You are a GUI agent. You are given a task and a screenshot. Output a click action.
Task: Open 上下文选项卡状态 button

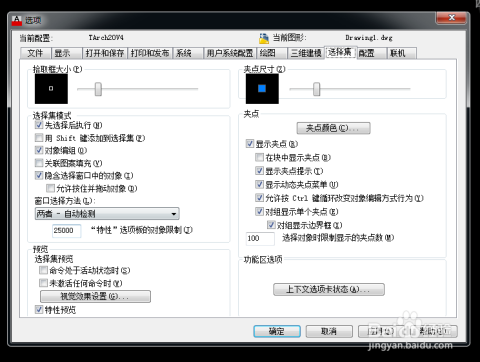[x=329, y=289]
